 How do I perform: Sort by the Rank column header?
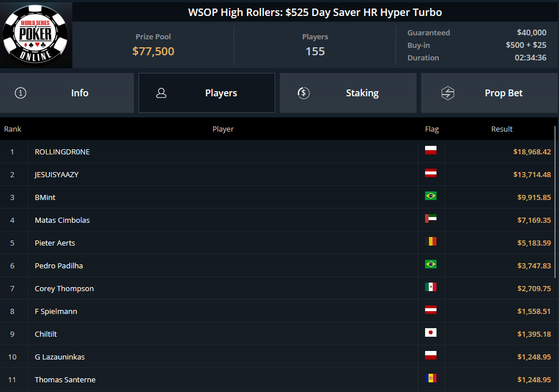click(13, 129)
